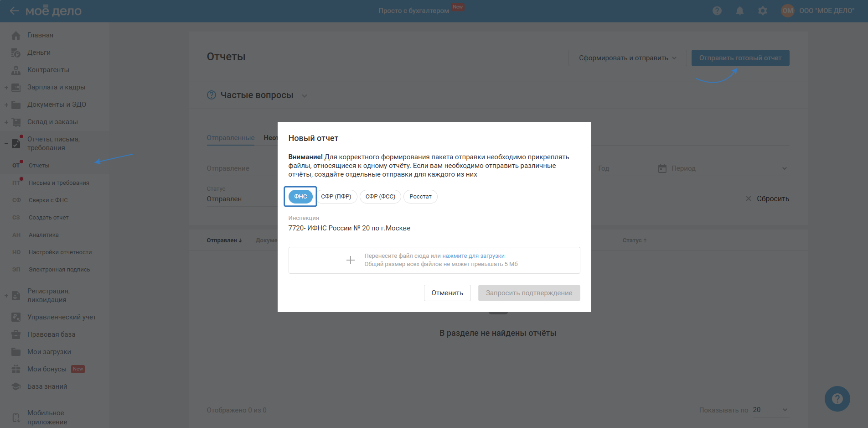The image size is (868, 428).
Task: Sort by the Статус column header
Action: [635, 240]
